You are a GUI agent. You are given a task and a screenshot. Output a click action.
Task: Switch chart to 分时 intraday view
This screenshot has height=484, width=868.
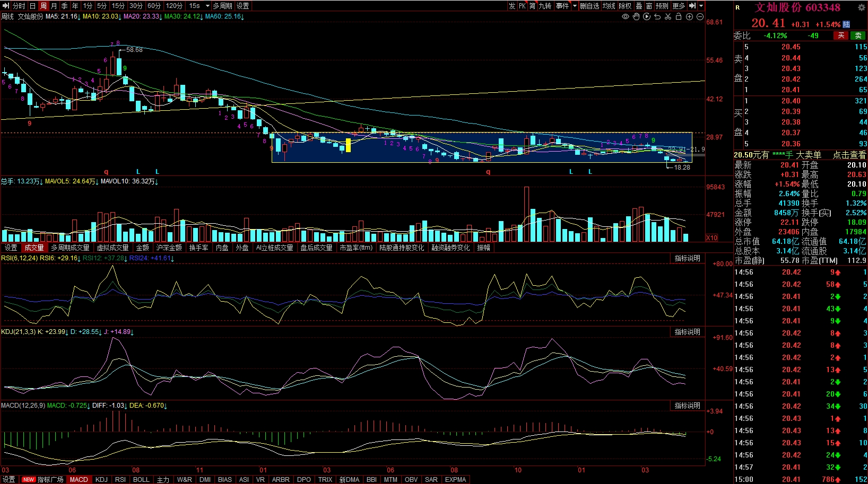click(19, 6)
